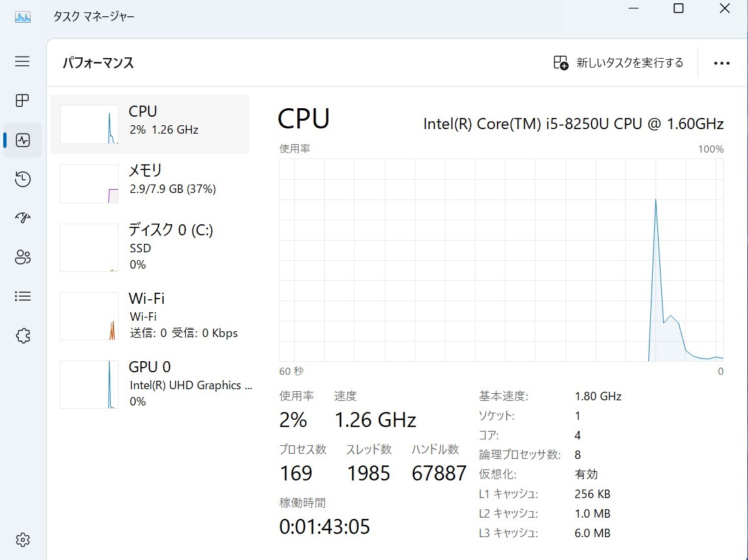
Task: Select the メモリ performance entry
Action: pyautogui.click(x=150, y=184)
